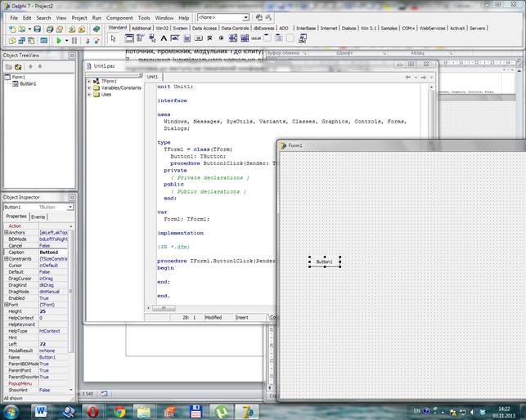Click the Trace Into debug icon
Viewport: 526px width, 420px height.
[88, 41]
